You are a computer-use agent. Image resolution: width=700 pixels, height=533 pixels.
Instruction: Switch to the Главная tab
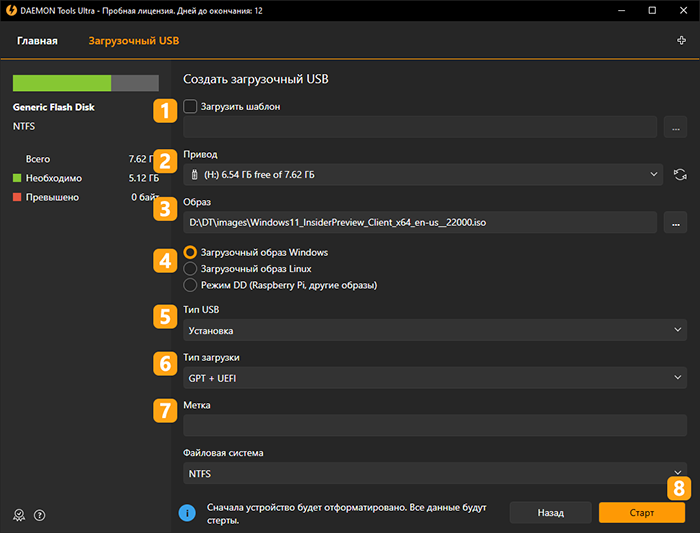[x=38, y=41]
